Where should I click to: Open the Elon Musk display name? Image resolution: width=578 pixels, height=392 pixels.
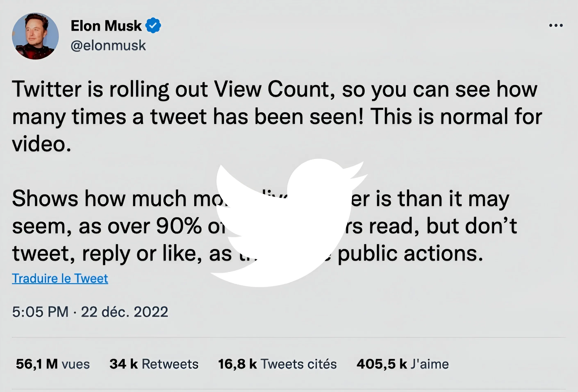(x=106, y=26)
